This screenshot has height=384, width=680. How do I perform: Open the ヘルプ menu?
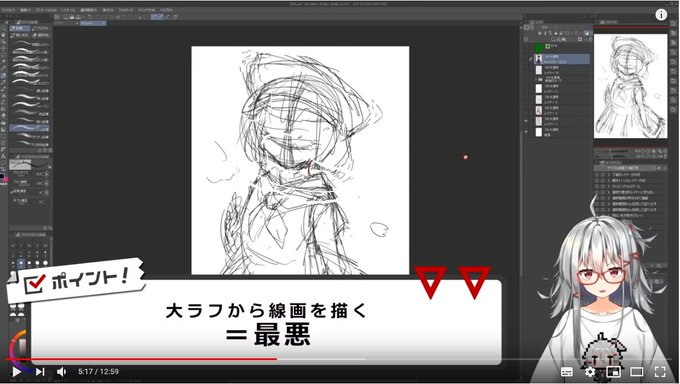pyautogui.click(x=166, y=10)
